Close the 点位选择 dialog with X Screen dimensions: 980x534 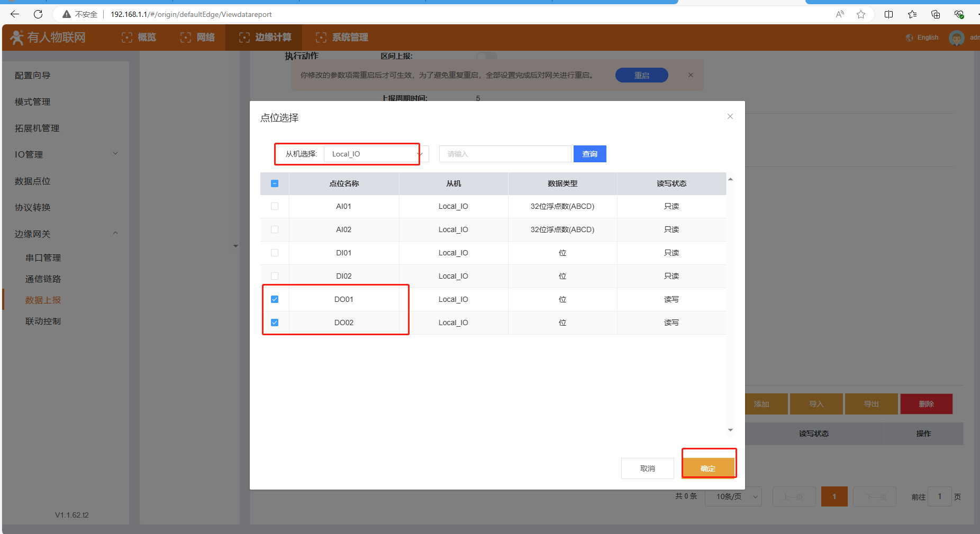(730, 116)
